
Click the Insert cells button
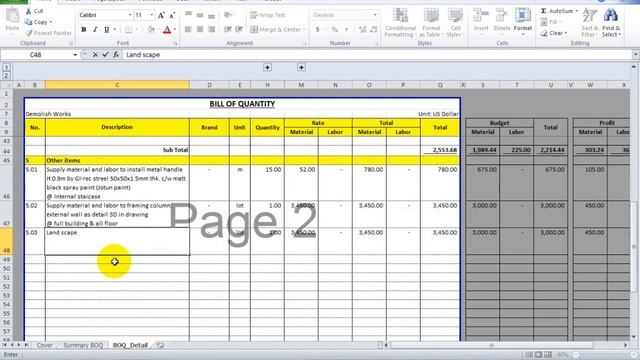[x=481, y=21]
